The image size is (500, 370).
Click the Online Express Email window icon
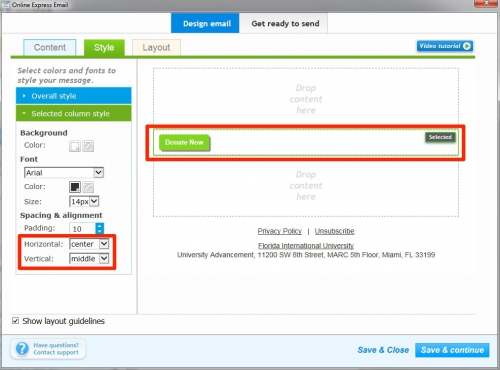tap(5, 5)
